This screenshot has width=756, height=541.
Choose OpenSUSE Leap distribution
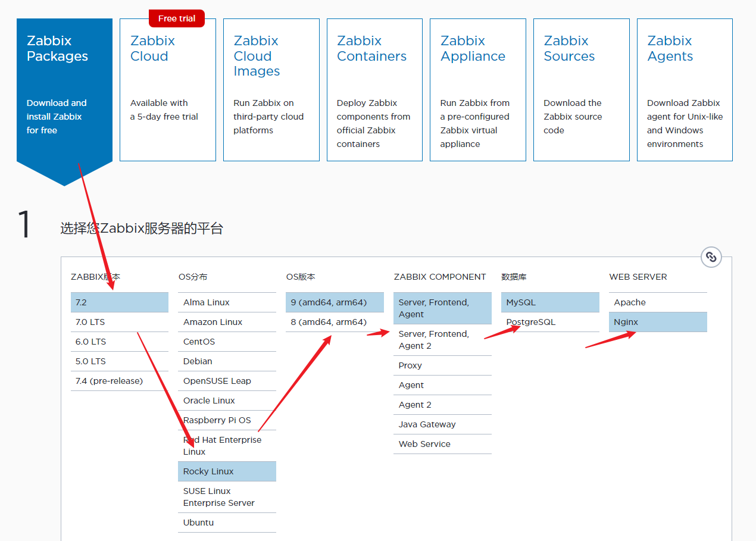pos(227,381)
